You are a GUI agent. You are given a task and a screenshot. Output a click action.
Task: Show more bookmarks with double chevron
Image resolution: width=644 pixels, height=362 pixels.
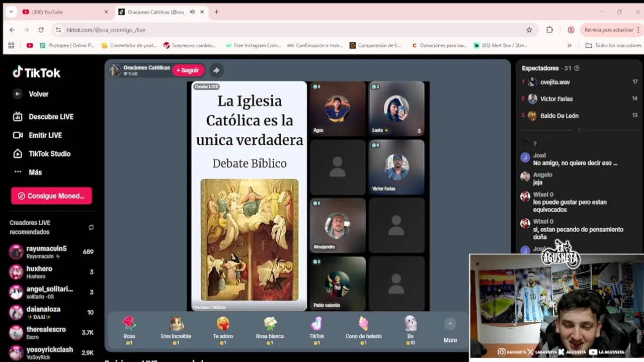(x=570, y=45)
